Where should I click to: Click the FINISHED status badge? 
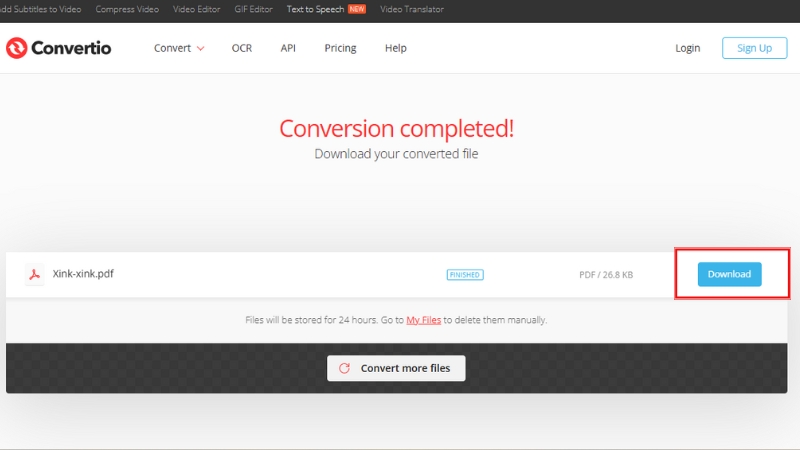click(x=465, y=274)
